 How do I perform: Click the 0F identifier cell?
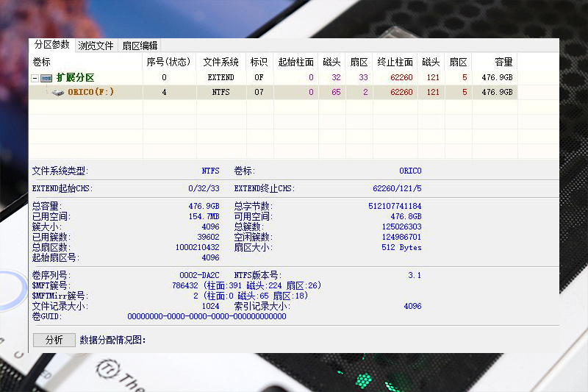tap(259, 78)
